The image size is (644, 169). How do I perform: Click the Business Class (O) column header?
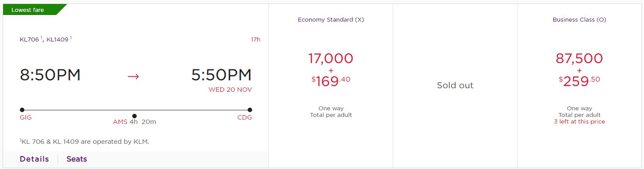pyautogui.click(x=579, y=20)
